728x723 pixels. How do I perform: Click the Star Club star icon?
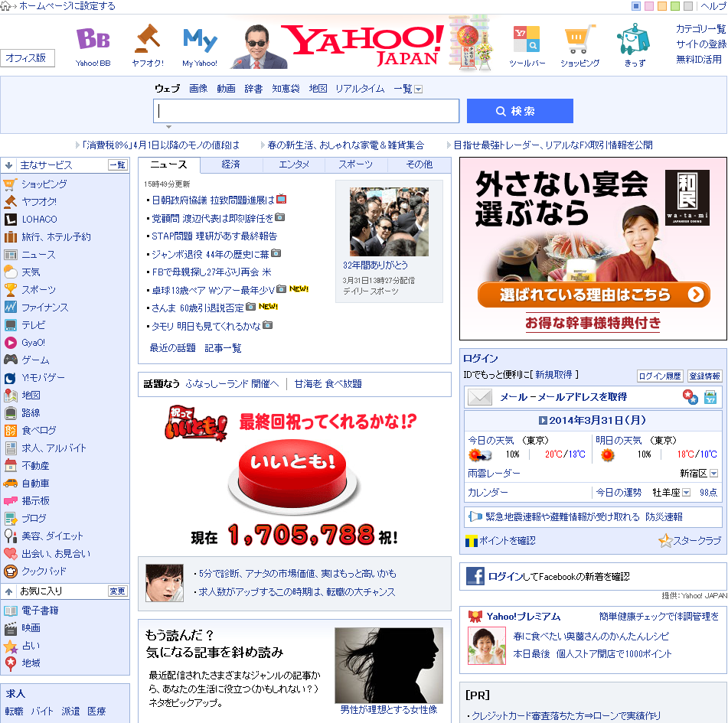coord(665,541)
